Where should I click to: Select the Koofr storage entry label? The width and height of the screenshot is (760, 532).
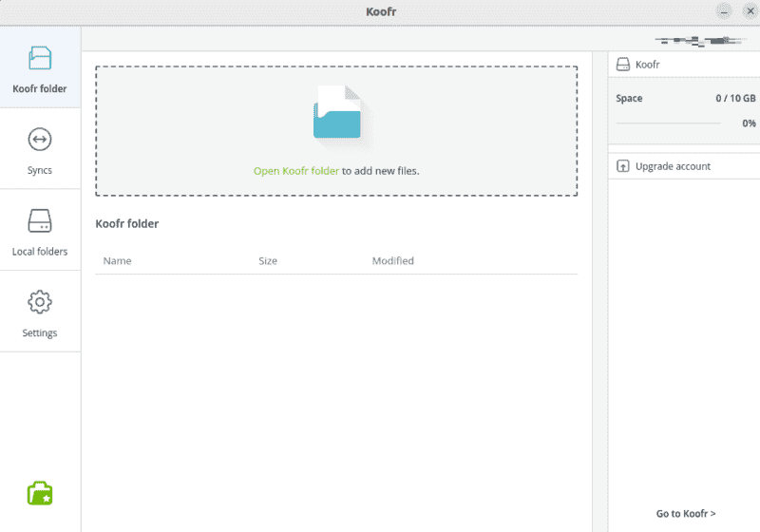coord(648,65)
